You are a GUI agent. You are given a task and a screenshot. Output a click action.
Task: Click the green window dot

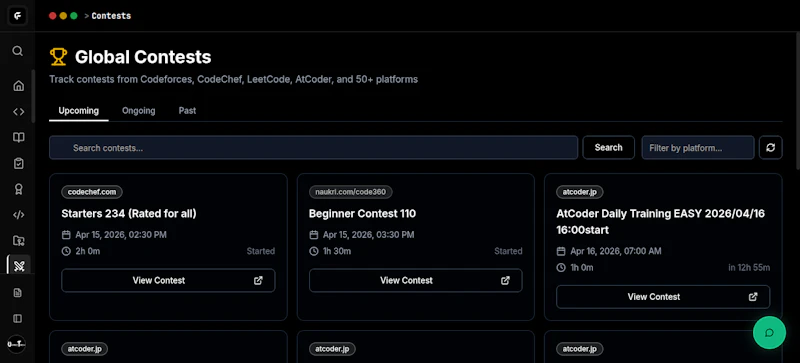(x=73, y=16)
